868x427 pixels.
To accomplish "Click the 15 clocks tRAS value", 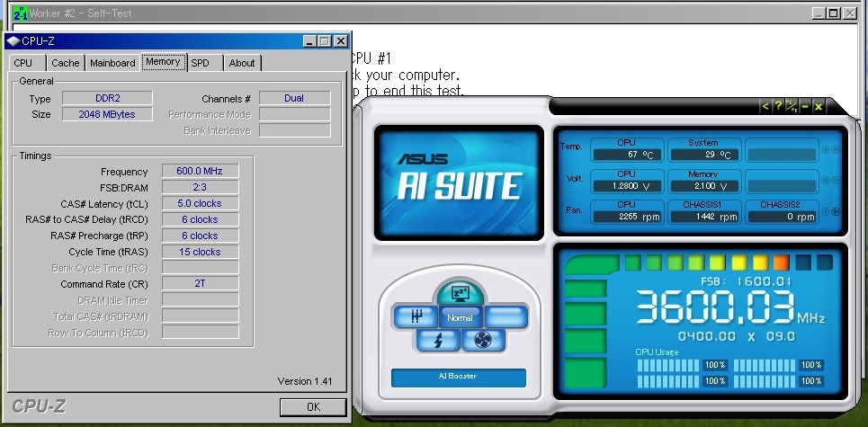I will [200, 252].
